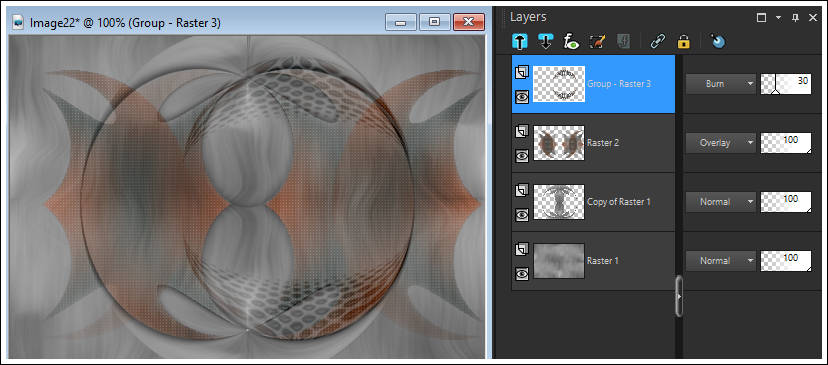Hide the Copy of Raster 1 layer
This screenshot has width=828, height=365.
point(522,214)
